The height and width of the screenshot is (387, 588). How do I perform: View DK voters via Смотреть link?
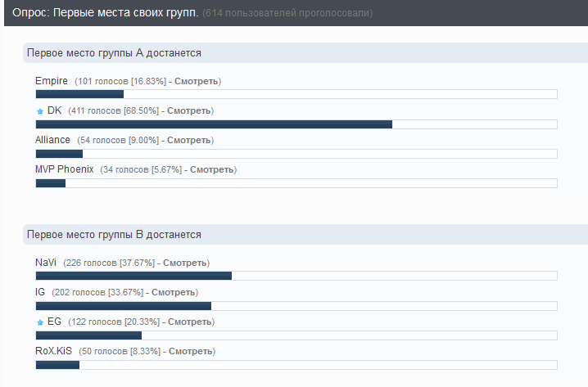click(189, 110)
